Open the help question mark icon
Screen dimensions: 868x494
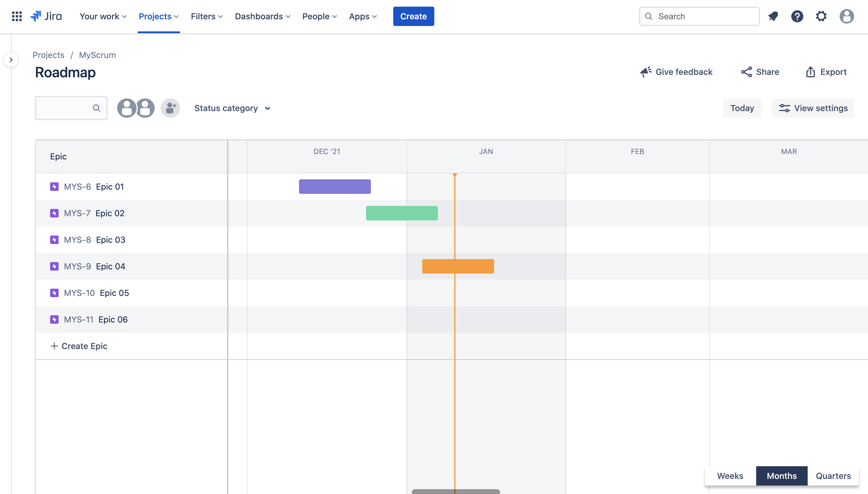(x=797, y=16)
